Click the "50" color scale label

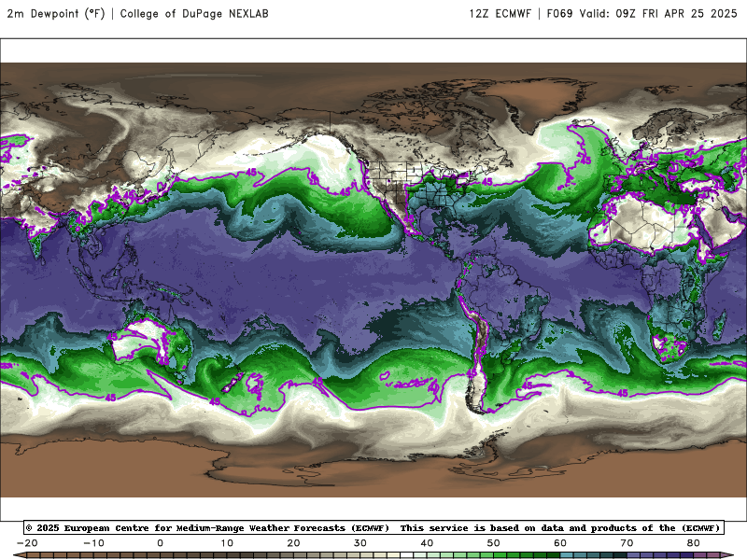pos(494,543)
